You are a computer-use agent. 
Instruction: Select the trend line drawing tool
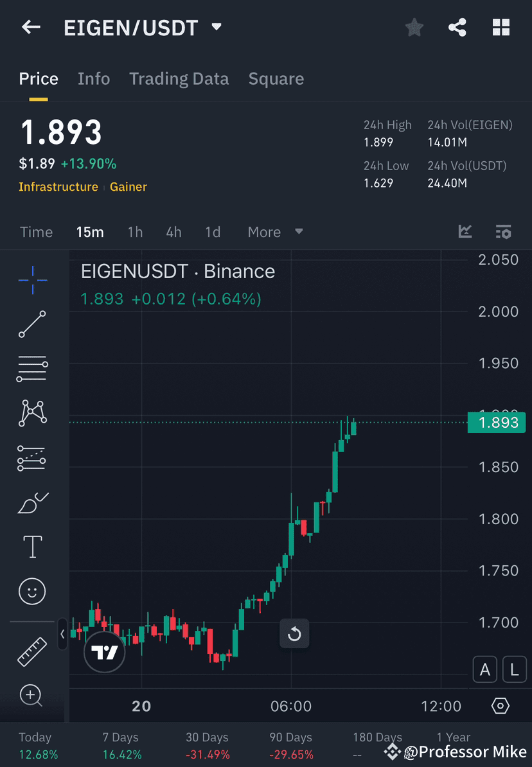click(32, 324)
